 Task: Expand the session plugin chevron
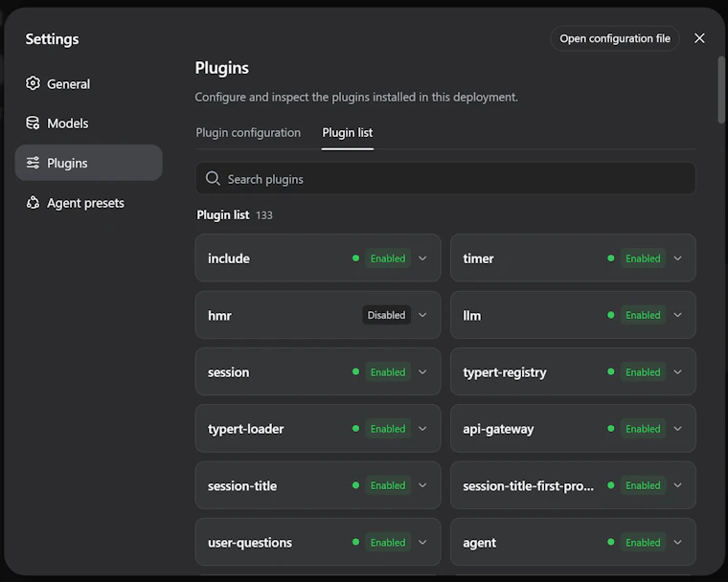(422, 372)
